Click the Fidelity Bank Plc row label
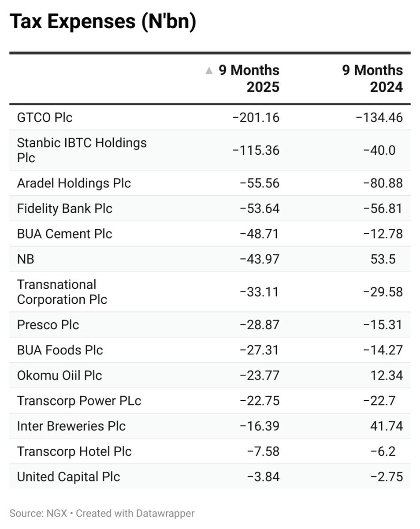 [65, 208]
